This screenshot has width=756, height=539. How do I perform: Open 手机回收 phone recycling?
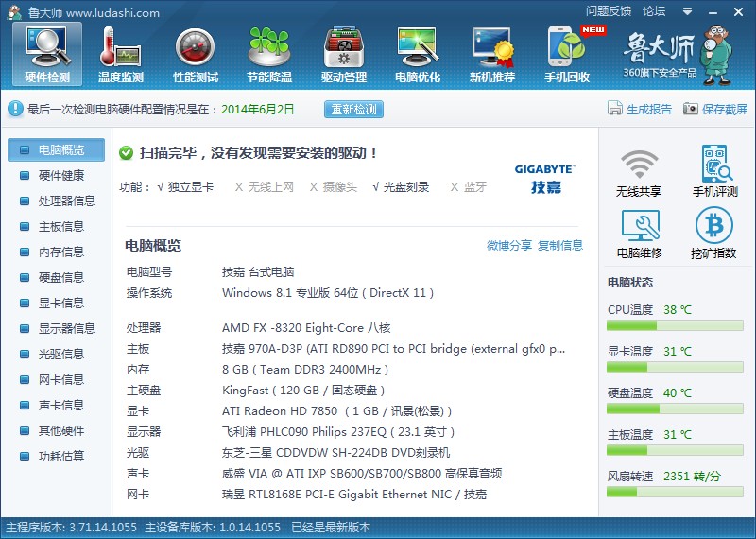(567, 54)
